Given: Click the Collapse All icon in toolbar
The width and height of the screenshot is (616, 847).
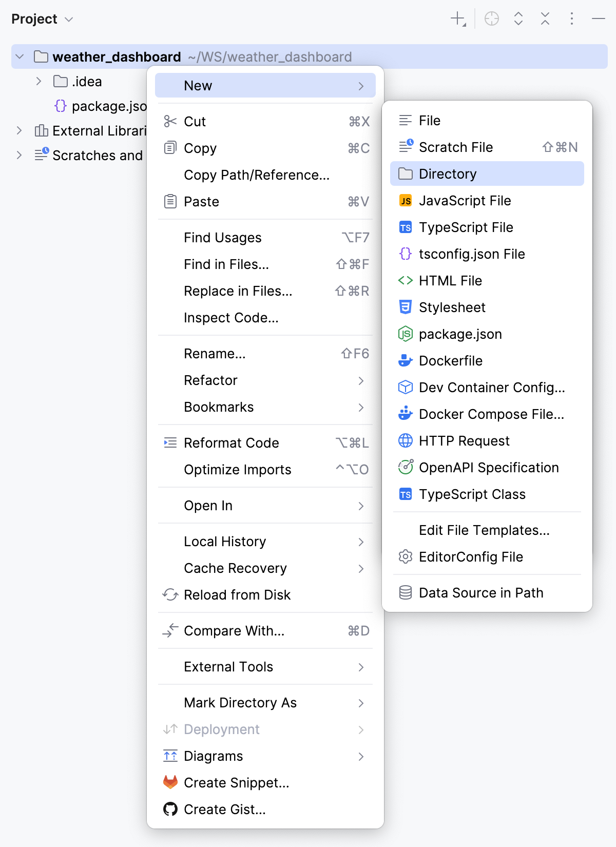Looking at the screenshot, I should pyautogui.click(x=545, y=19).
